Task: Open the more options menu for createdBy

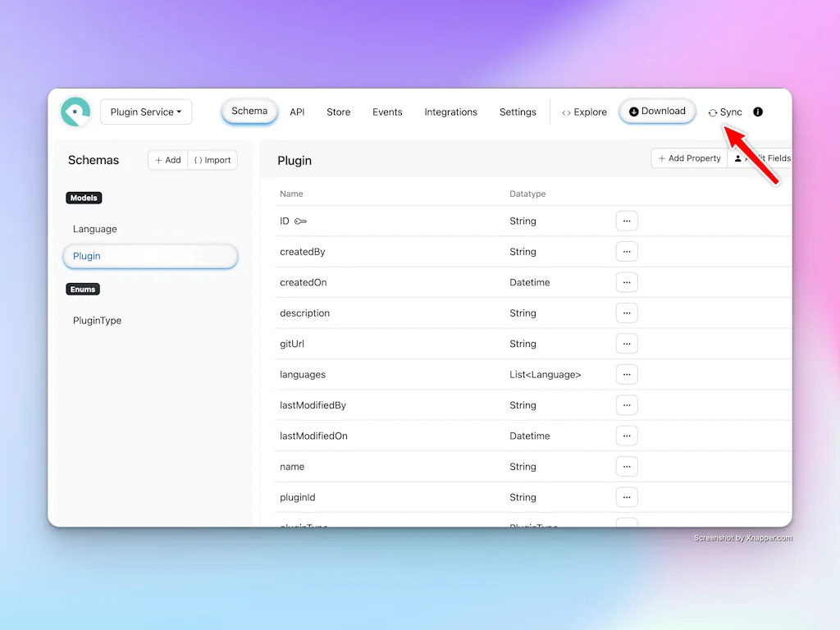Action: click(627, 252)
